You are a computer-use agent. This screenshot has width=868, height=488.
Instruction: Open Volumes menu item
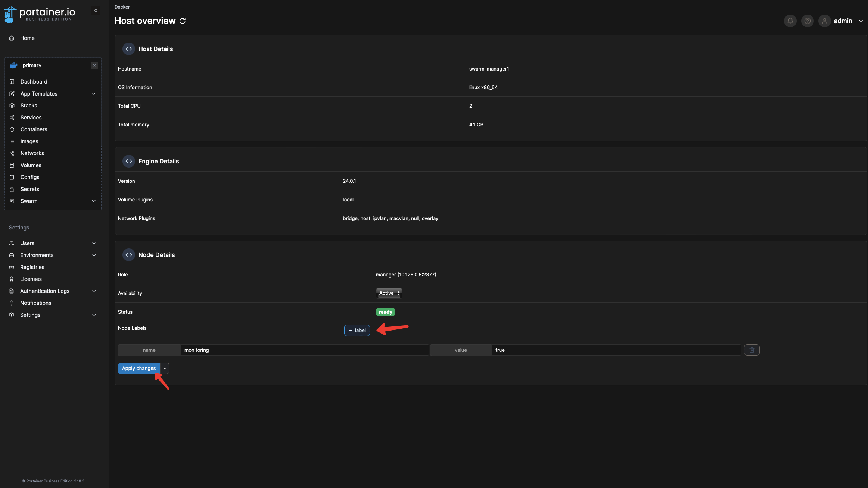31,165
